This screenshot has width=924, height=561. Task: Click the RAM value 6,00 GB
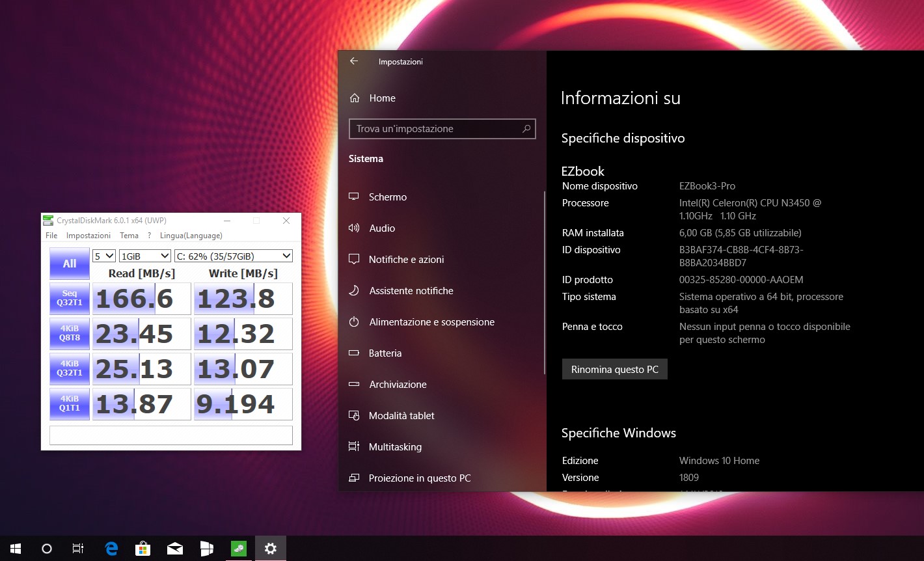point(741,233)
